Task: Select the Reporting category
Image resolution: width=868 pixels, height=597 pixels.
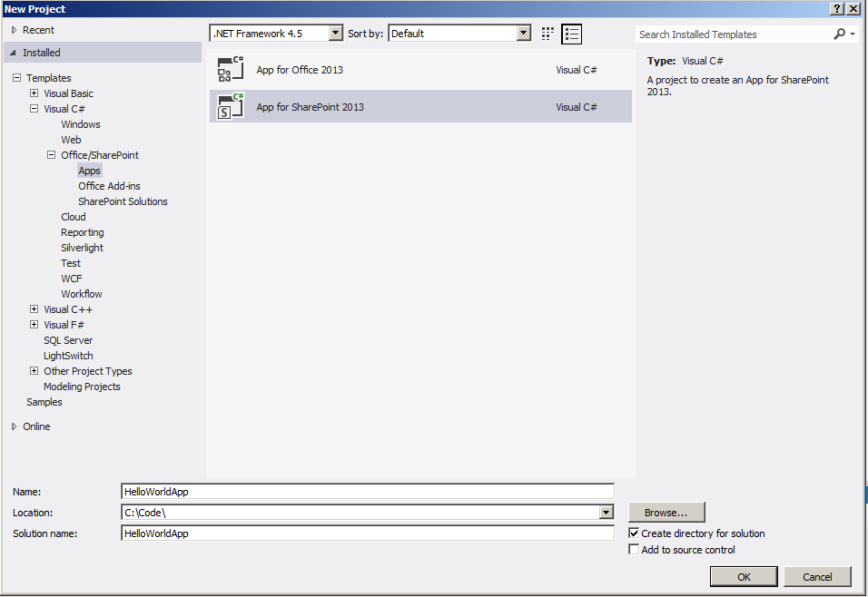Action: [82, 232]
